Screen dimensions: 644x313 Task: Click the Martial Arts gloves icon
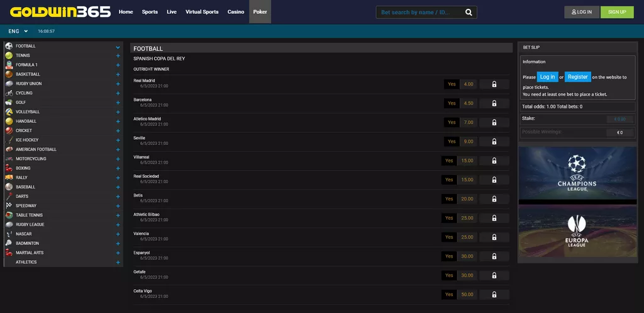(9, 253)
